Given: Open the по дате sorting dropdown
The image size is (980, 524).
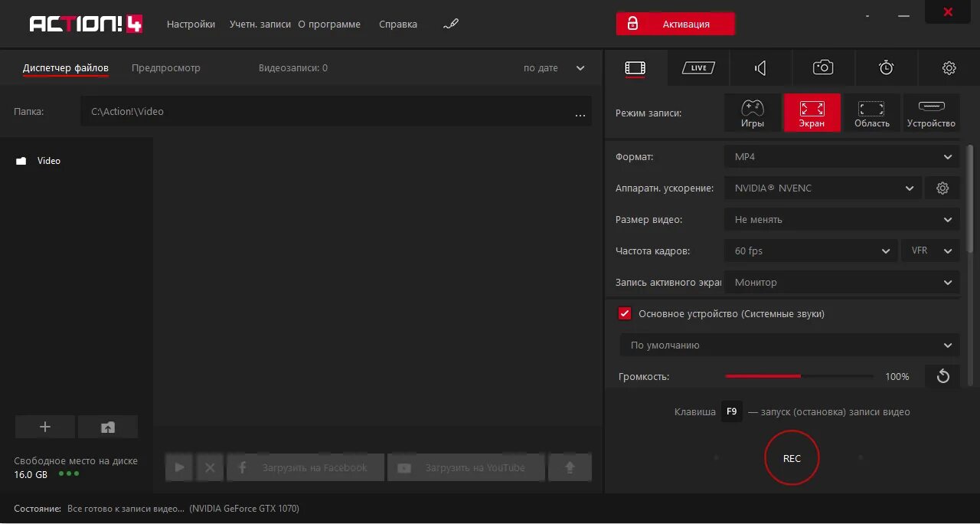Looking at the screenshot, I should pos(554,68).
